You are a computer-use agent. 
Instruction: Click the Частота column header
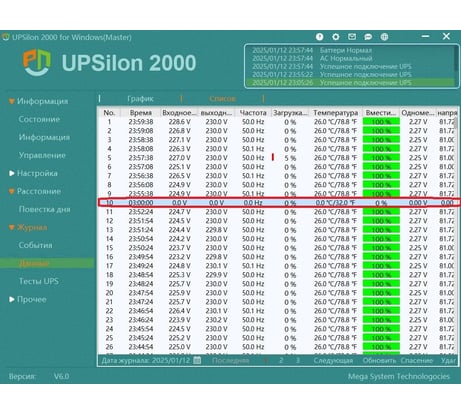(253, 113)
